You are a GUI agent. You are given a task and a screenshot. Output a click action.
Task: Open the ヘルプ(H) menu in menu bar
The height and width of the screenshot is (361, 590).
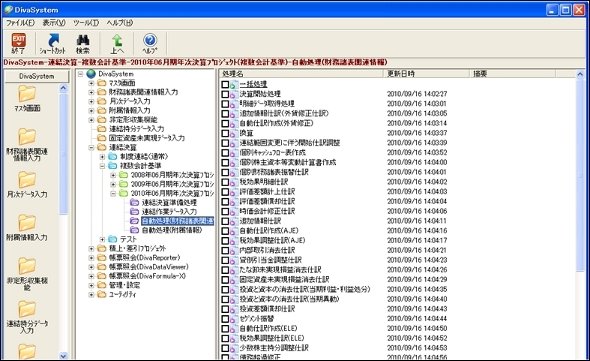120,23
